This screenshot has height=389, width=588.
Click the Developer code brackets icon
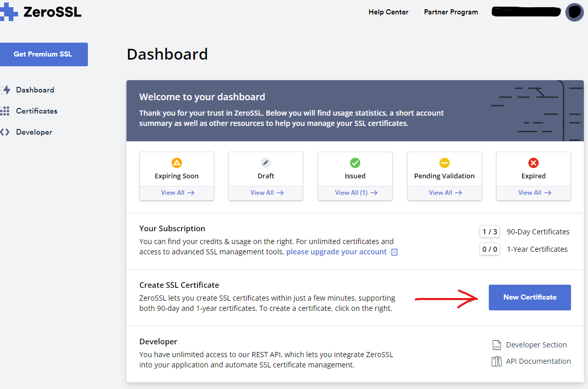pos(5,132)
